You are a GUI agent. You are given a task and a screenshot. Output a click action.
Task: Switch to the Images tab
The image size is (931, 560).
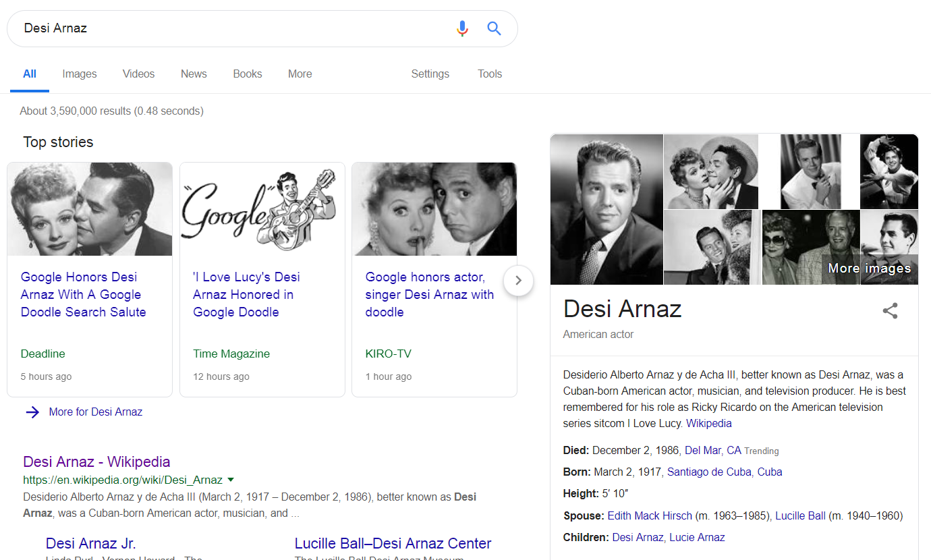pyautogui.click(x=80, y=74)
